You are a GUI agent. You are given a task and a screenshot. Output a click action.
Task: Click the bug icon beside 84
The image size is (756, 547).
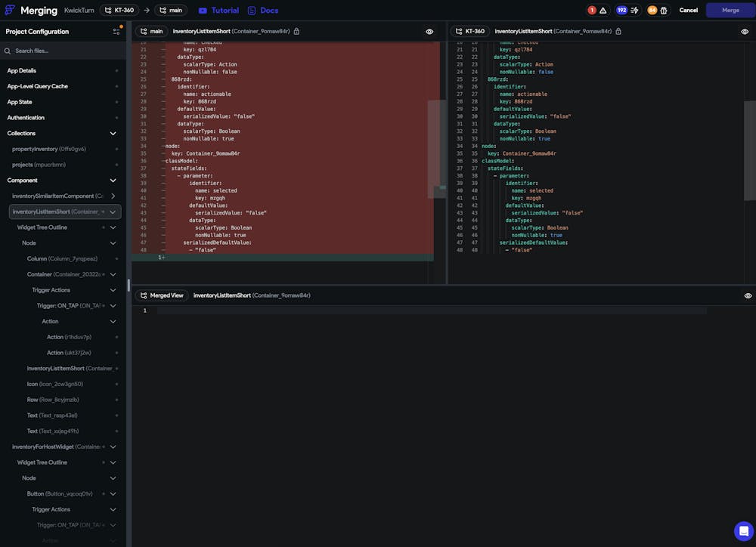(x=664, y=10)
